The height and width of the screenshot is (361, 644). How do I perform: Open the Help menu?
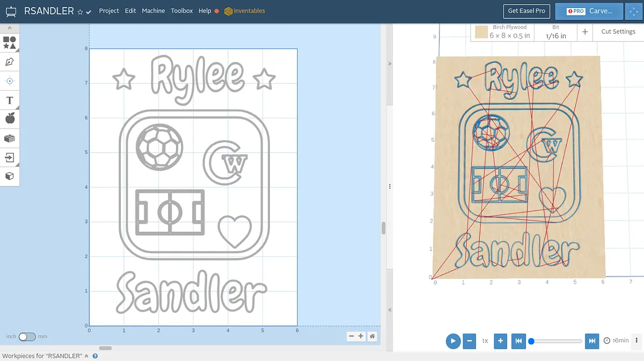tap(204, 11)
